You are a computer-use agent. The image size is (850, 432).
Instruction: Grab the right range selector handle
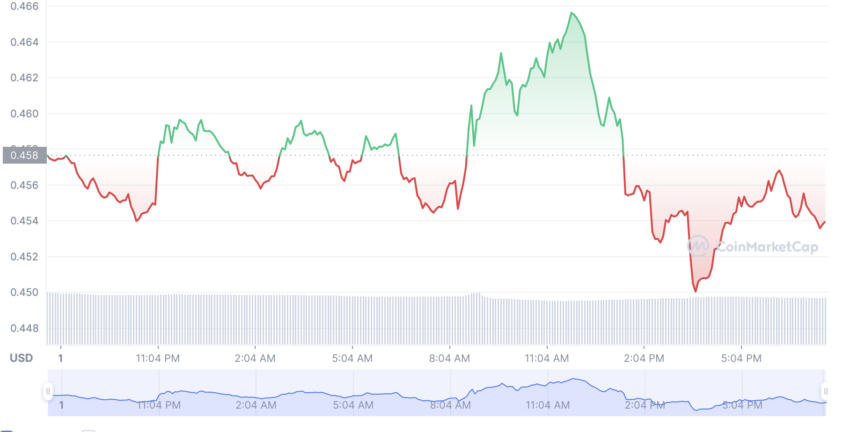825,391
